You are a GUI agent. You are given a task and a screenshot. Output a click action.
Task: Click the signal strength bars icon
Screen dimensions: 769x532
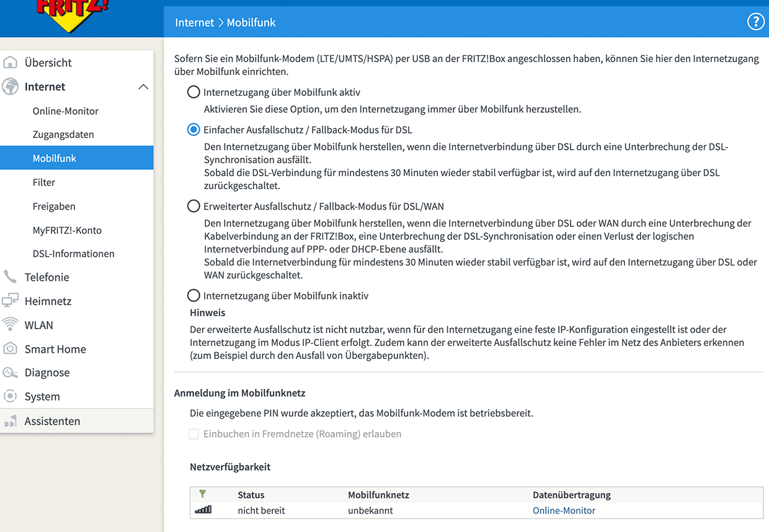pyautogui.click(x=203, y=510)
